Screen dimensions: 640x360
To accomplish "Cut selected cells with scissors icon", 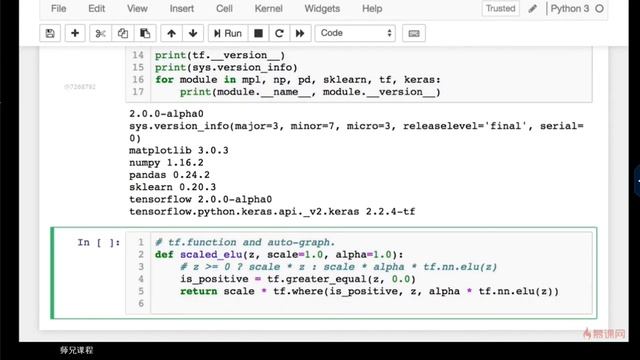I will (100, 33).
